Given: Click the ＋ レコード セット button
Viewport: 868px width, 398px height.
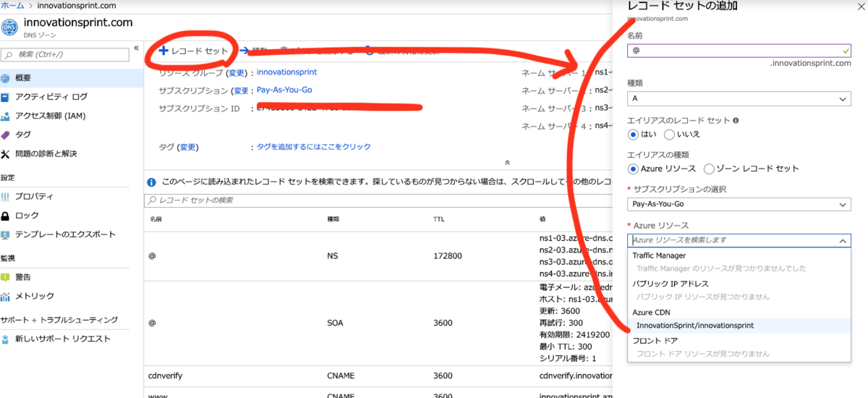Looking at the screenshot, I should 194,51.
